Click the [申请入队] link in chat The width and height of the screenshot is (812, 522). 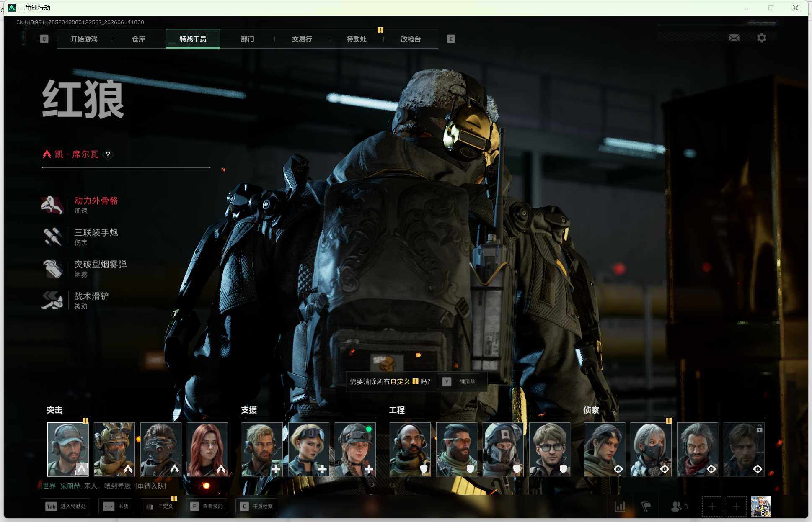click(151, 486)
